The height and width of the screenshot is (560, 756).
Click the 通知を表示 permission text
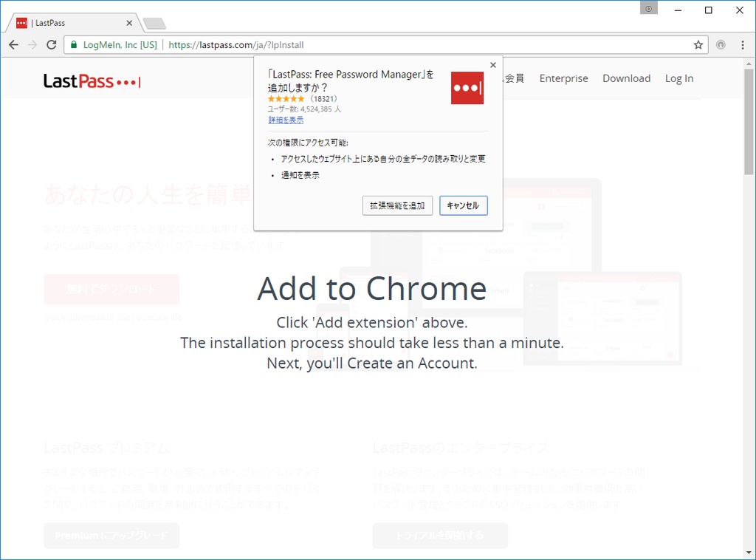tap(300, 175)
